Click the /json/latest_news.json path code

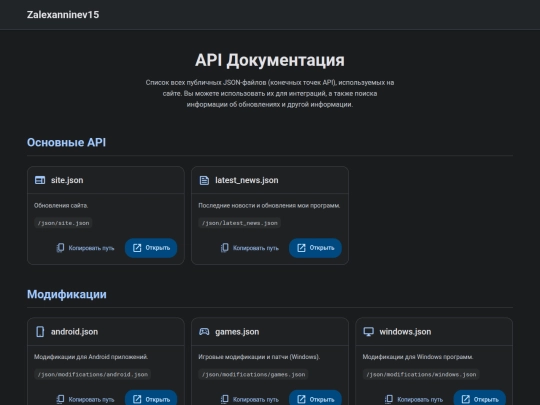tap(239, 223)
